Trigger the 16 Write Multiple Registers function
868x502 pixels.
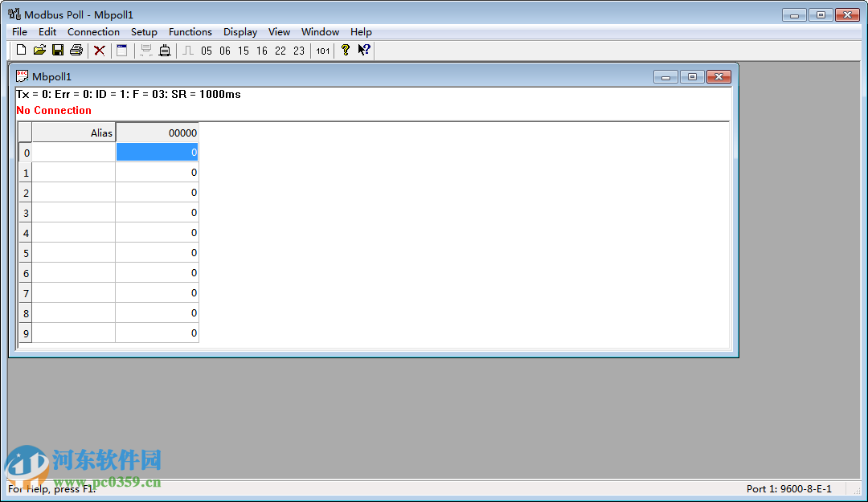(261, 50)
